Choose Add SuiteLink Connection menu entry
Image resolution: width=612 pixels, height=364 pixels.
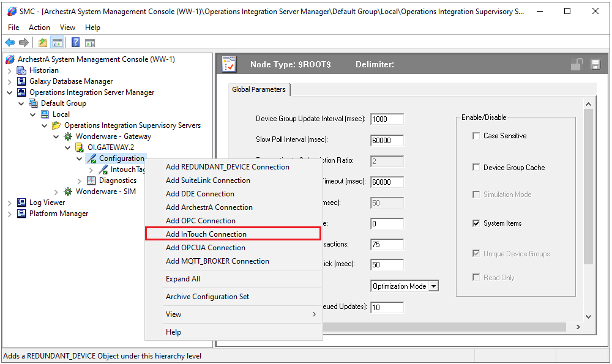[x=233, y=180]
